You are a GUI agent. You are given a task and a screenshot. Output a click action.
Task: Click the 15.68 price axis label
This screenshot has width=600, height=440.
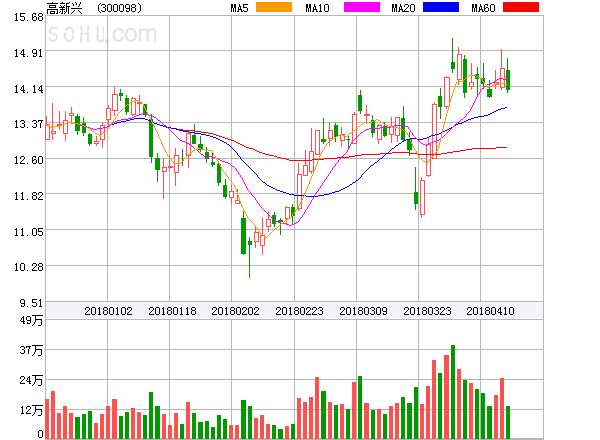click(28, 17)
